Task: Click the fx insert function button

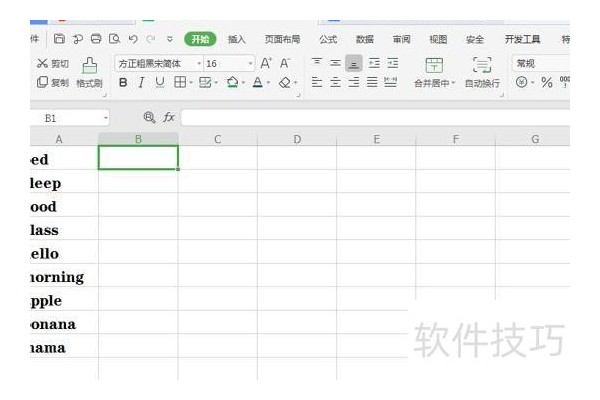Action: [x=169, y=117]
